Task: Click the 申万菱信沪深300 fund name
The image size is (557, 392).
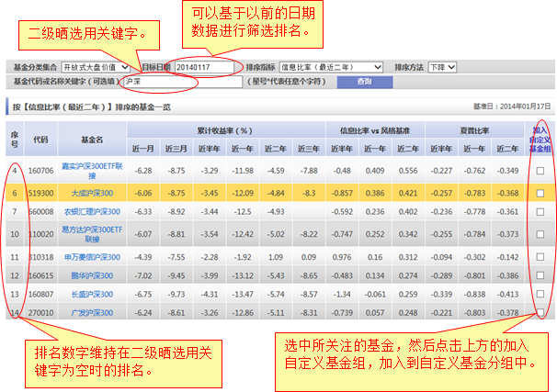Action: tap(92, 258)
